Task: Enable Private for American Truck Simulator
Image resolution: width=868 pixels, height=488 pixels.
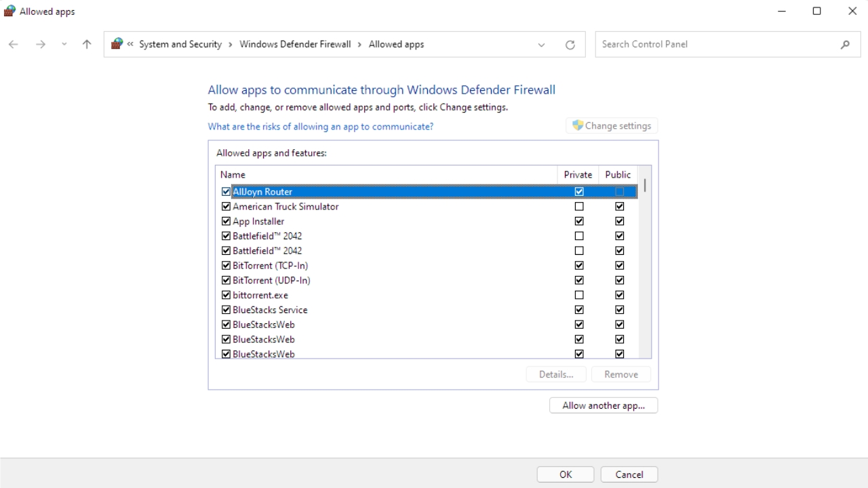Action: [x=579, y=207]
